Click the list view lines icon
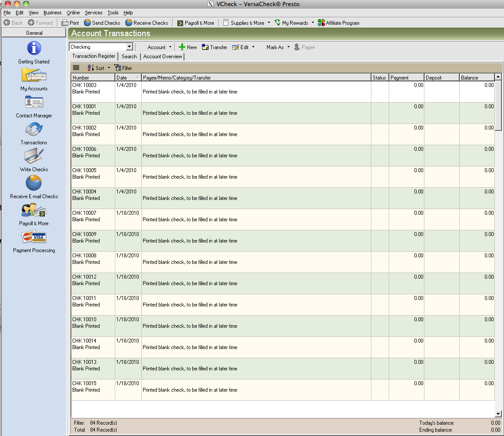This screenshot has height=436, width=504. click(x=76, y=68)
